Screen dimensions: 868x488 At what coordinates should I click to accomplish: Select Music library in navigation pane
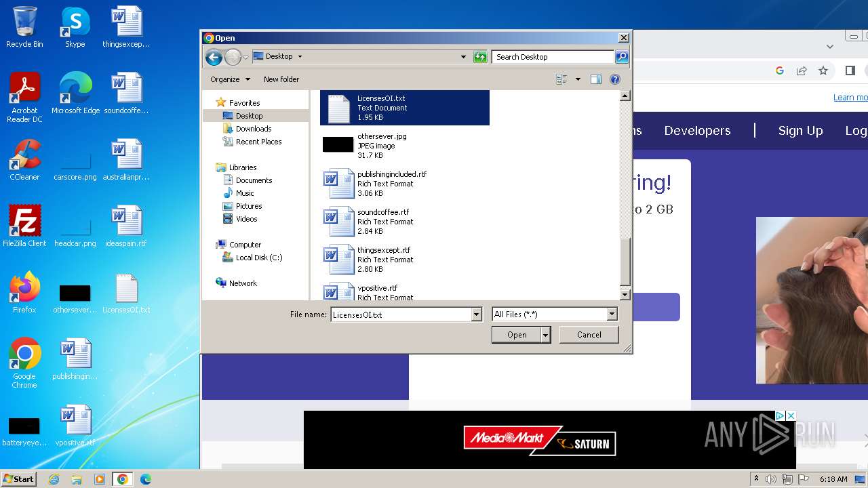(245, 193)
